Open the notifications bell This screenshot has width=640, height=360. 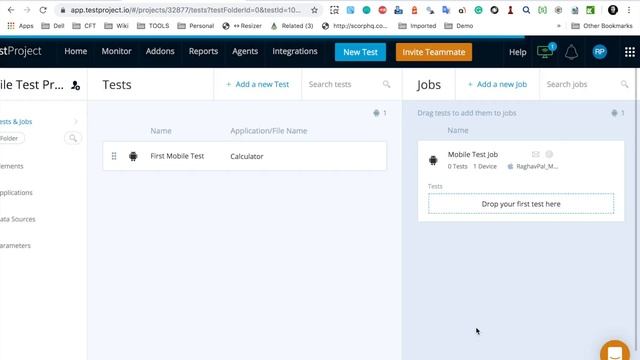tap(571, 52)
